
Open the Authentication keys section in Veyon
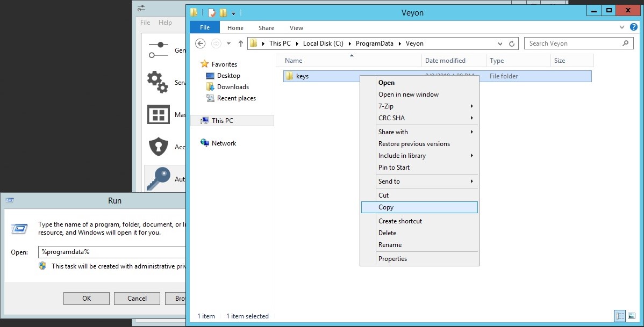pos(159,179)
